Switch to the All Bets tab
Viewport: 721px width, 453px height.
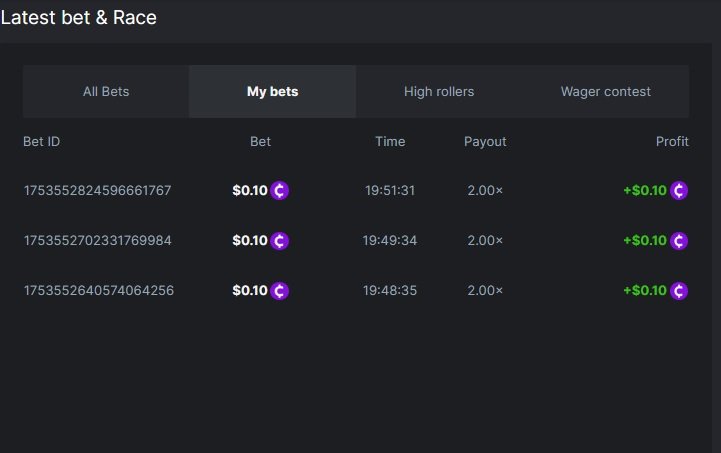coord(106,92)
